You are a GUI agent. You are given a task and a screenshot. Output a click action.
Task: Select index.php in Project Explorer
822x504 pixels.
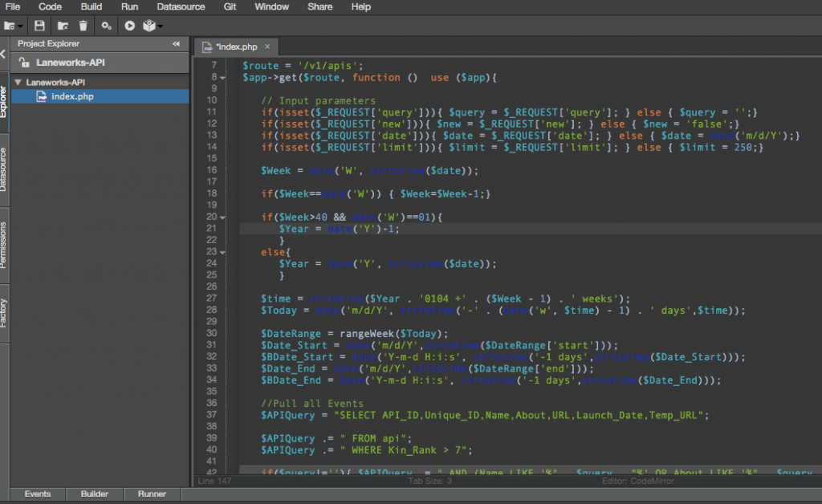72,96
